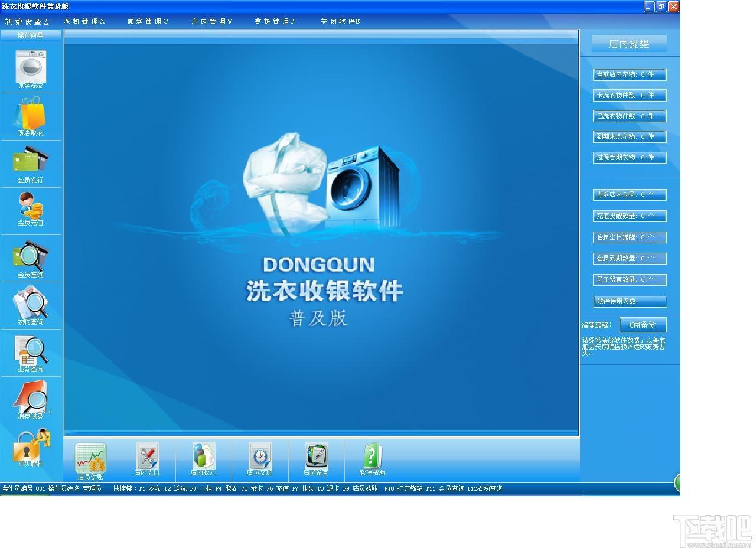756x551 pixels.
Task: Click 过保管期衣物 0 件 button
Action: tap(630, 157)
